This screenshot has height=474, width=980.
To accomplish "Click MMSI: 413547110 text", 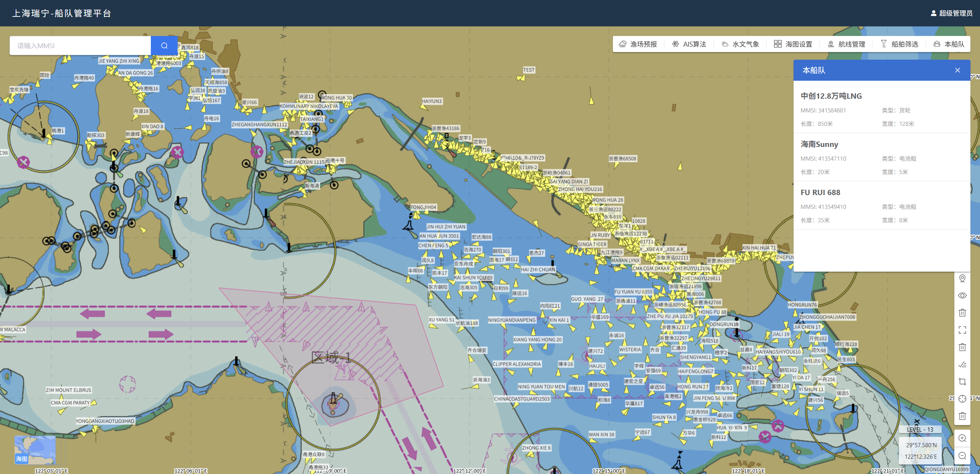I will (x=823, y=159).
